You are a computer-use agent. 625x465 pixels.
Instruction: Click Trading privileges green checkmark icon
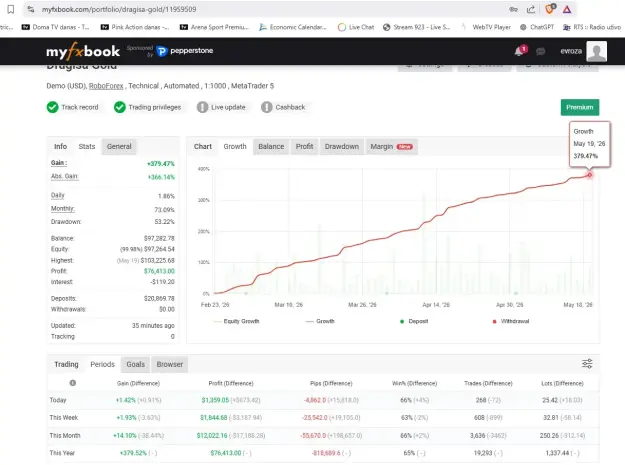click(x=120, y=107)
